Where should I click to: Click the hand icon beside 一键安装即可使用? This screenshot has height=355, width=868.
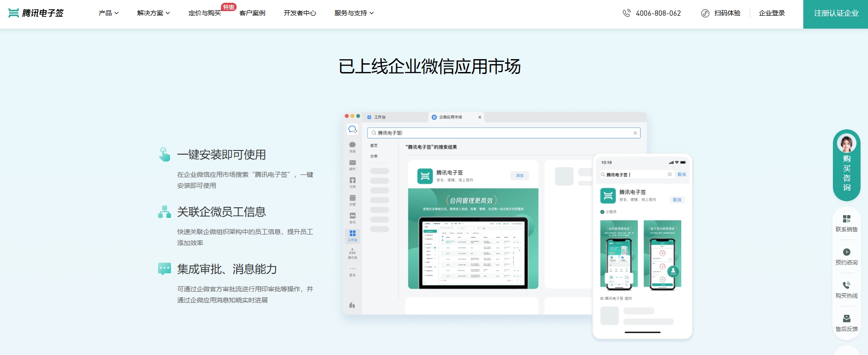click(165, 155)
